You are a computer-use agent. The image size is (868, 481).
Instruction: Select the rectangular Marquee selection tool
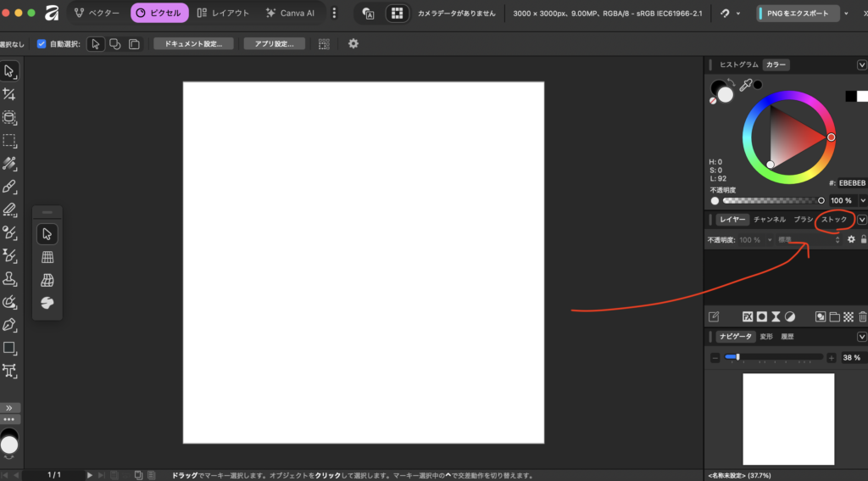[9, 140]
